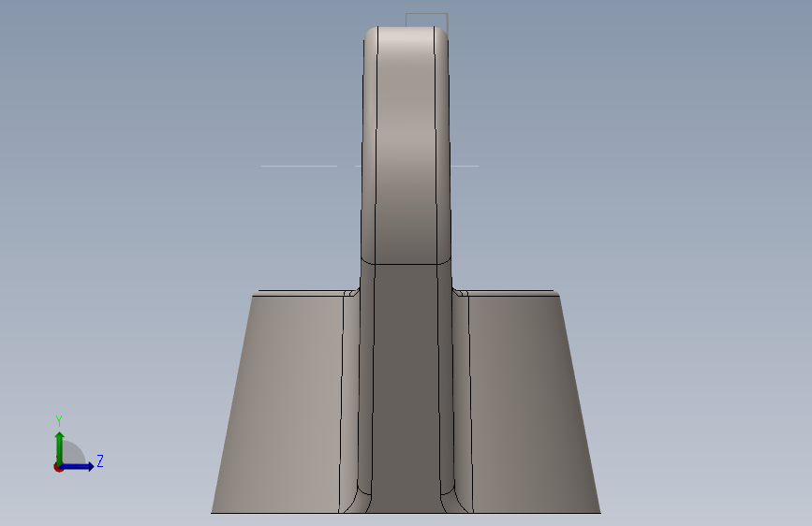Image resolution: width=812 pixels, height=526 pixels.
Task: Click the red X axis dot at the triad origin
Action: click(x=58, y=467)
